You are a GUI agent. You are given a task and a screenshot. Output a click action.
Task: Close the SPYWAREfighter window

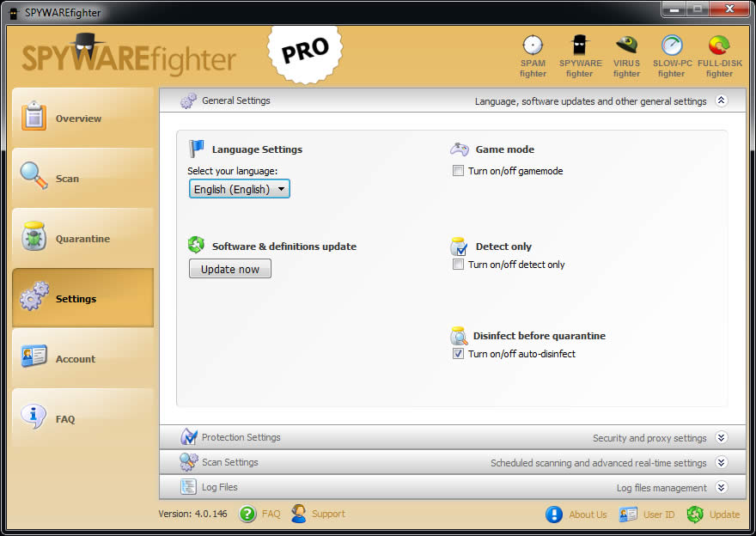click(730, 9)
